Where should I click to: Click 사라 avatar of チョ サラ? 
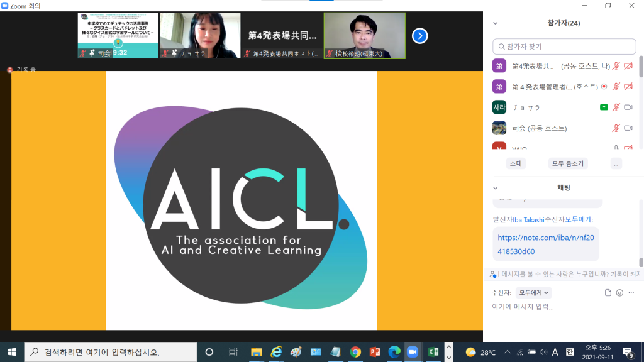coord(499,107)
